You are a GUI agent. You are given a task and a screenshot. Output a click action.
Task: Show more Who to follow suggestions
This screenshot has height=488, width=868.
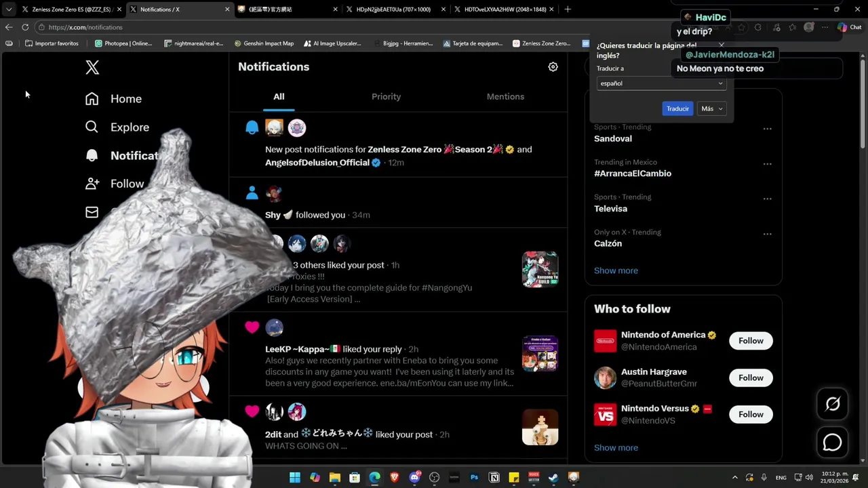(616, 447)
